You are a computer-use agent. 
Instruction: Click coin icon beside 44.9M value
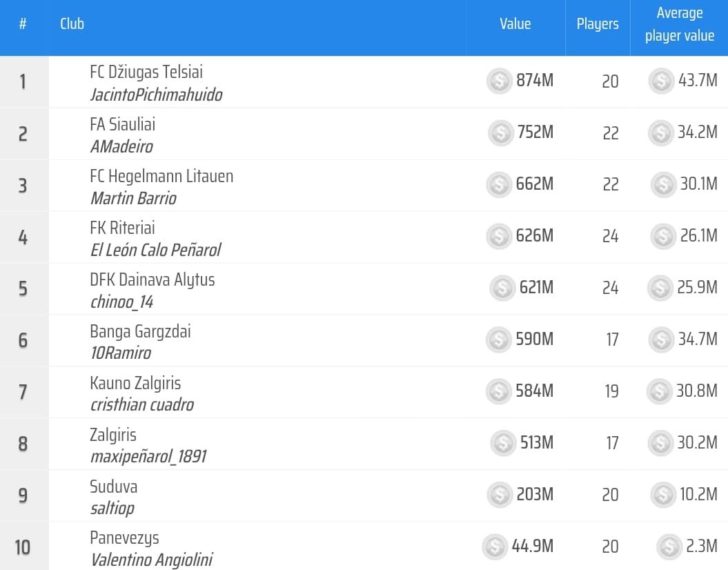pos(495,547)
